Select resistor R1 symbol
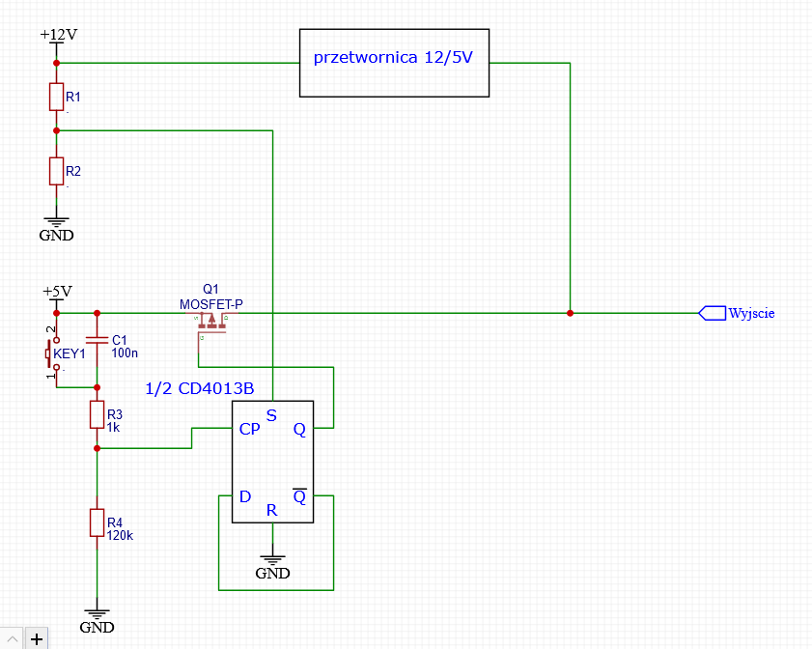The width and height of the screenshot is (812, 649). coord(56,97)
